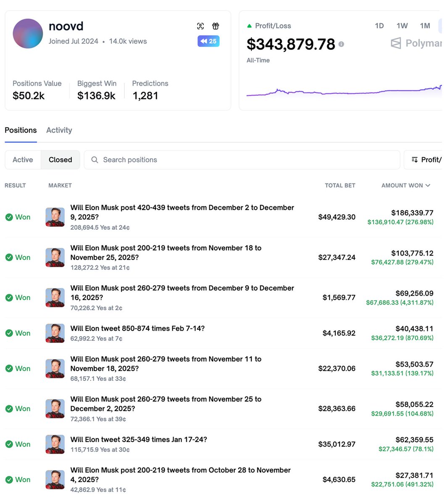The width and height of the screenshot is (445, 504).
Task: Click Won checkmark icon in the $27,347.24 row
Action: [9, 257]
